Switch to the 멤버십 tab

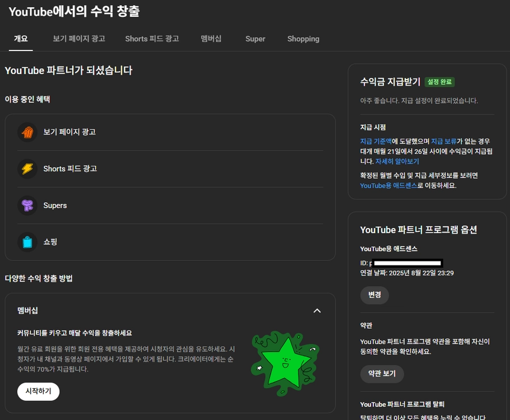pos(211,39)
